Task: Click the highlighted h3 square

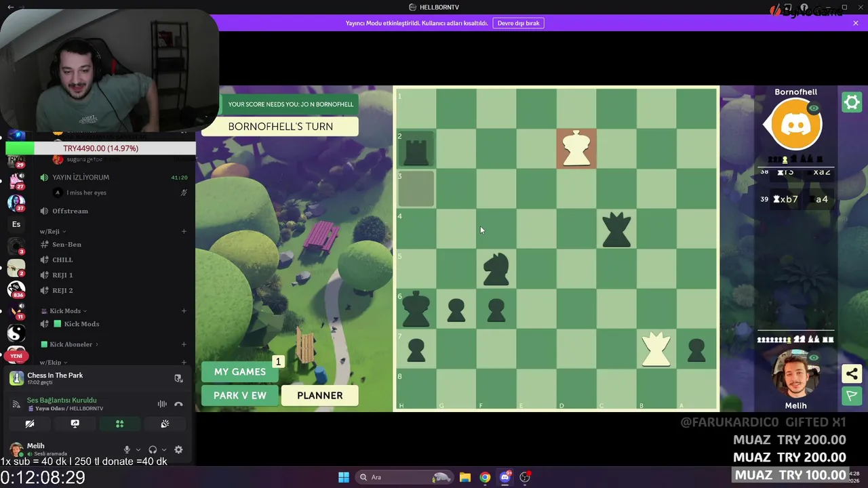Action: point(416,188)
